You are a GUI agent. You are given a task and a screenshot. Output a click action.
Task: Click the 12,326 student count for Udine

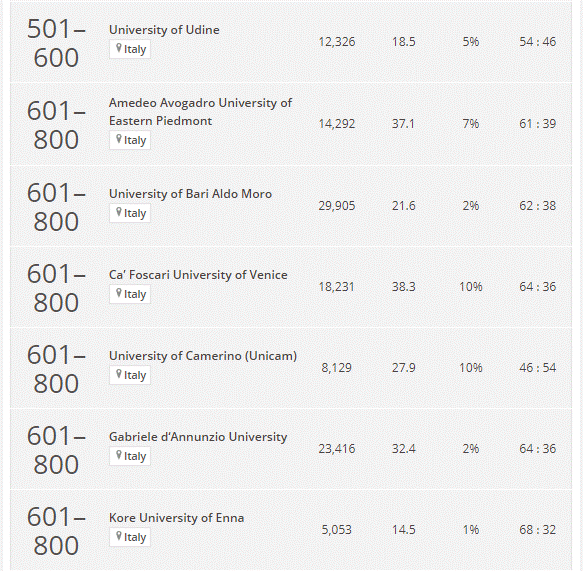[x=337, y=42]
